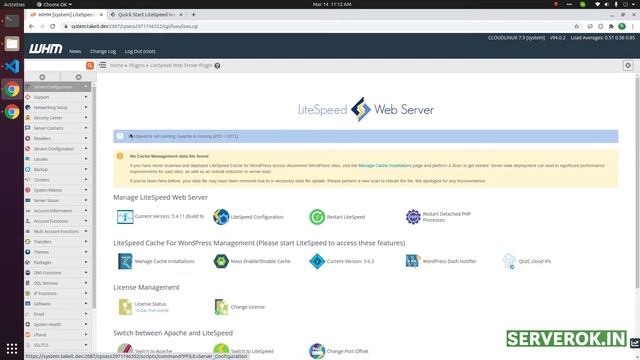640x360 pixels.
Task: Open the help question mark icon in breadcrumb
Action: coord(217,66)
